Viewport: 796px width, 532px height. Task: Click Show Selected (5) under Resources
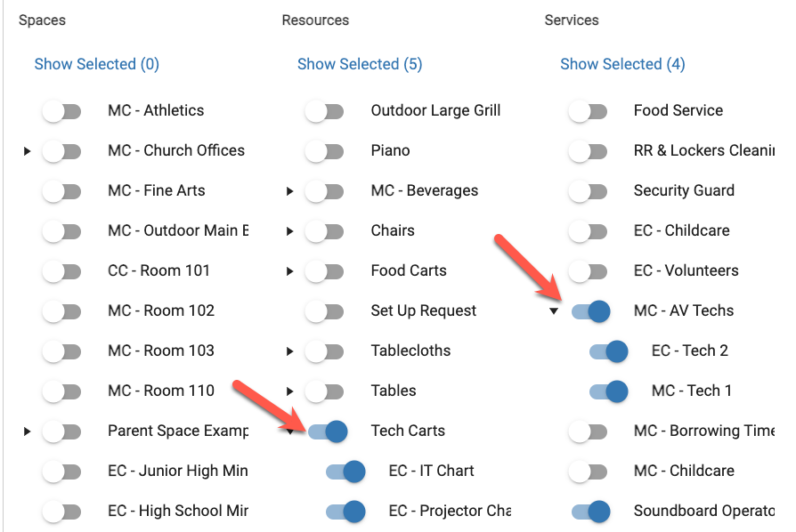(360, 64)
